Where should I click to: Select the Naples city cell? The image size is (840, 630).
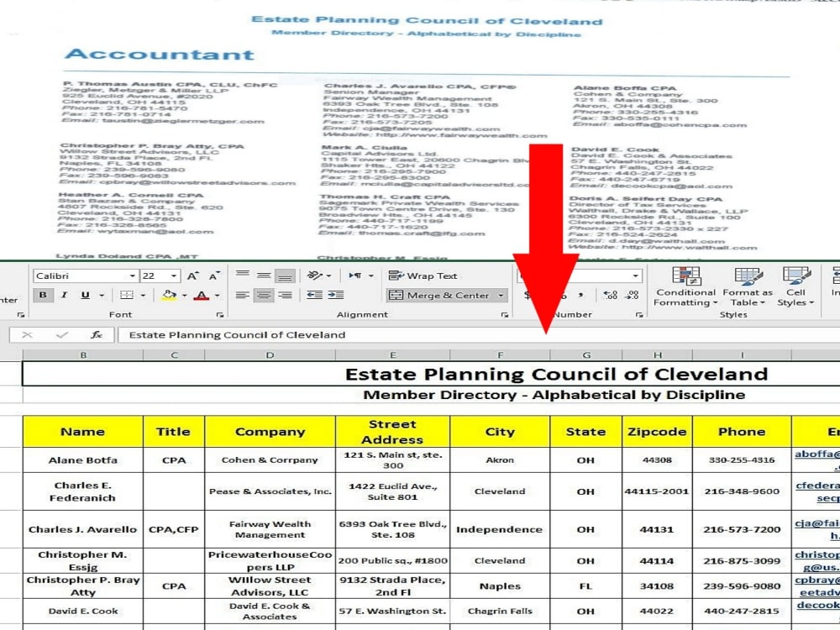500,586
